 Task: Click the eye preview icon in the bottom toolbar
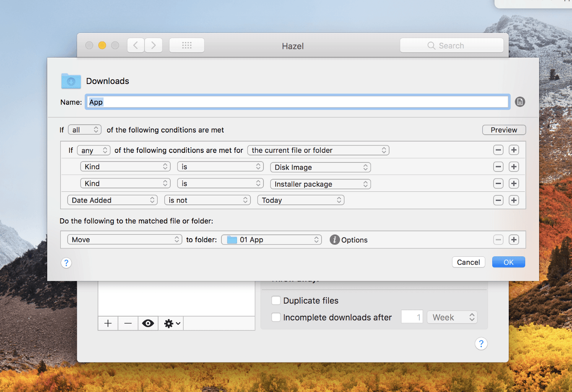click(148, 323)
